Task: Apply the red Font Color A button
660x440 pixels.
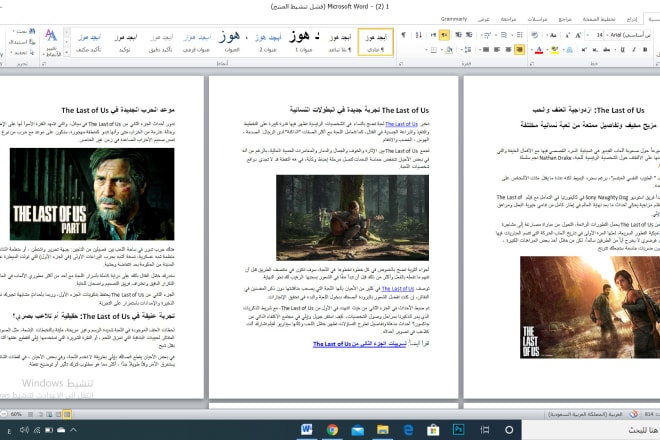Action: point(539,50)
